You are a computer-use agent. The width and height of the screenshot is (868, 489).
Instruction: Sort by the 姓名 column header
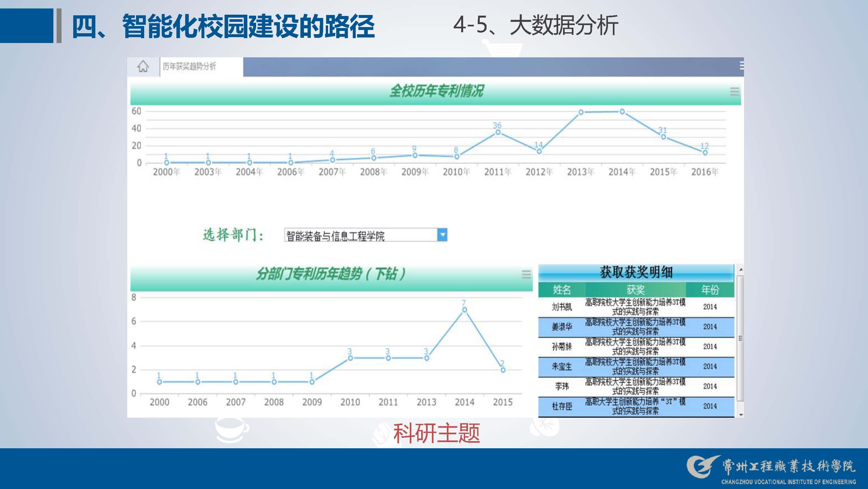(x=562, y=290)
